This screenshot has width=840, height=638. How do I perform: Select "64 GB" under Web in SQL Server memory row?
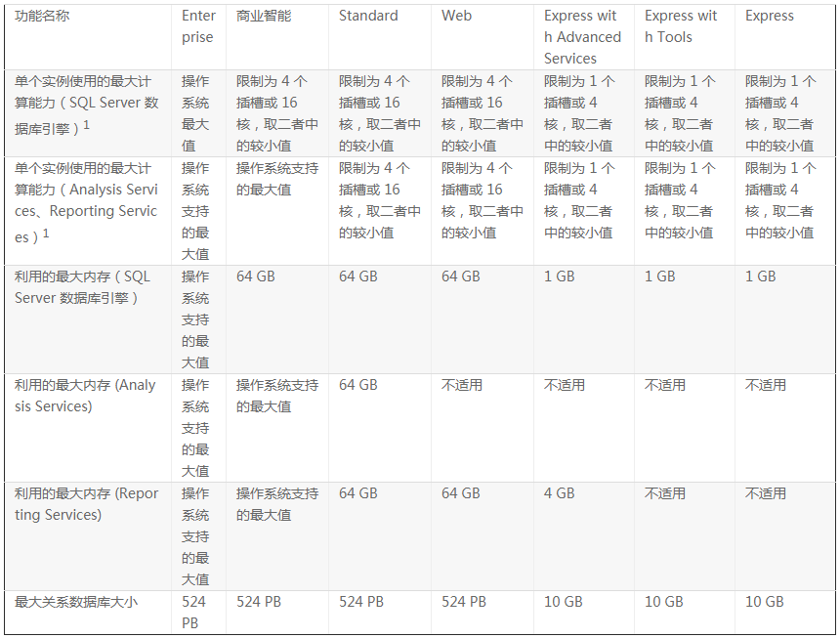tap(461, 276)
